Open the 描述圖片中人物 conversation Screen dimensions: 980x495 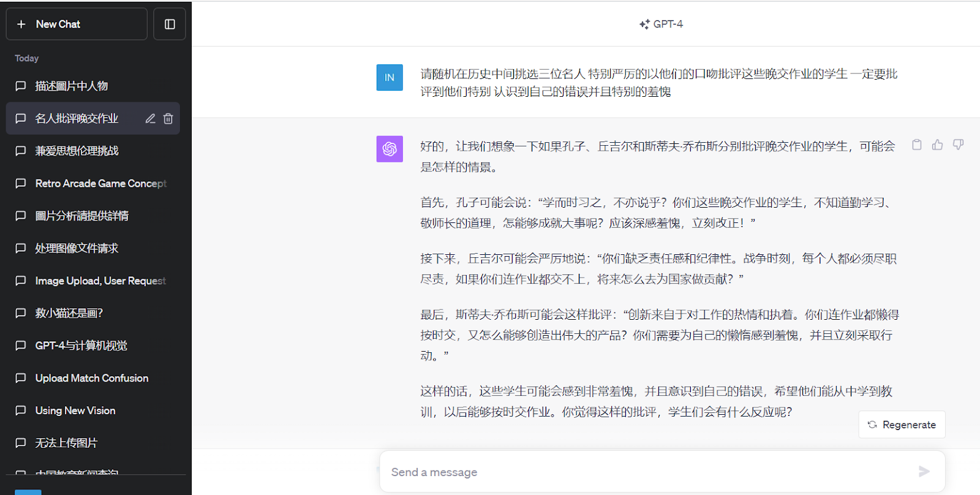[72, 86]
